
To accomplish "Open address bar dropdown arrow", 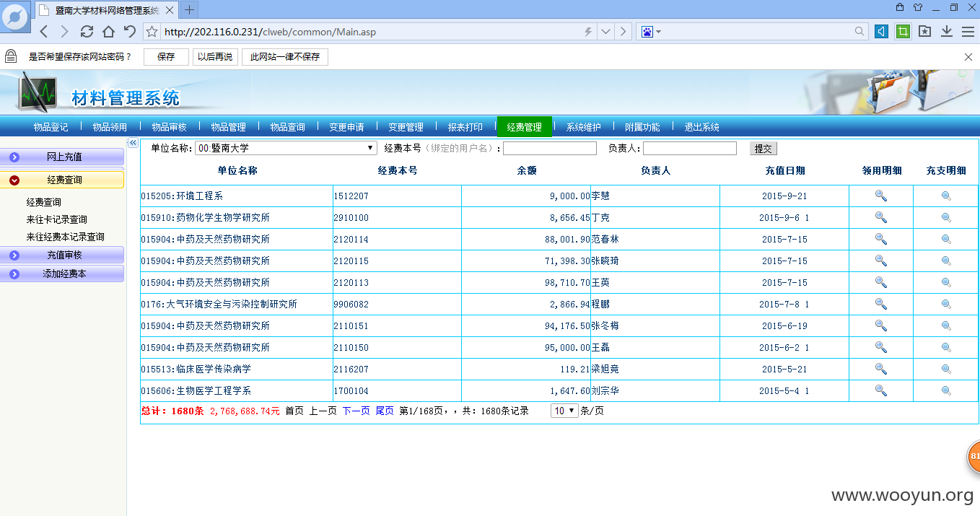I will (x=605, y=32).
